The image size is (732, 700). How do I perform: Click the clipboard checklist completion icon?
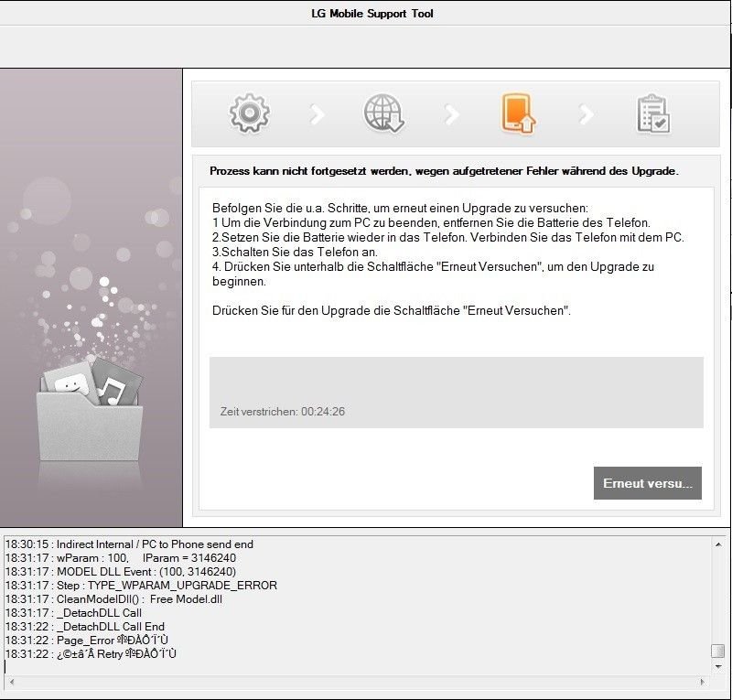point(653,114)
